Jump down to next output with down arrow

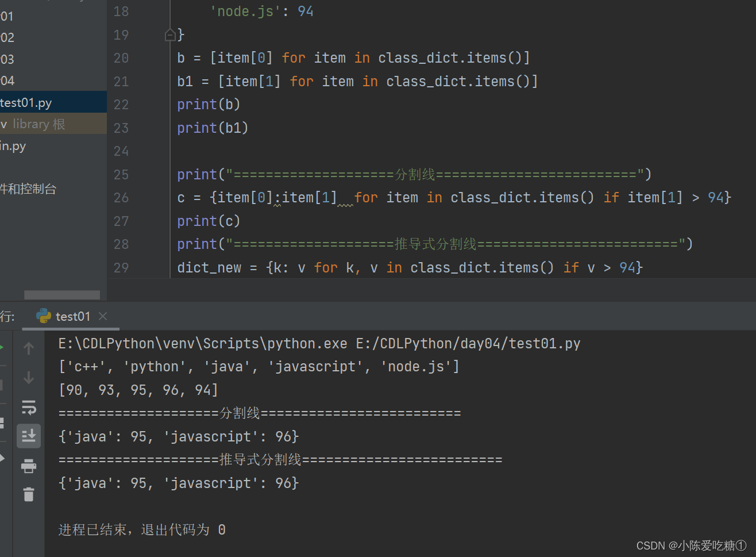[x=28, y=378]
